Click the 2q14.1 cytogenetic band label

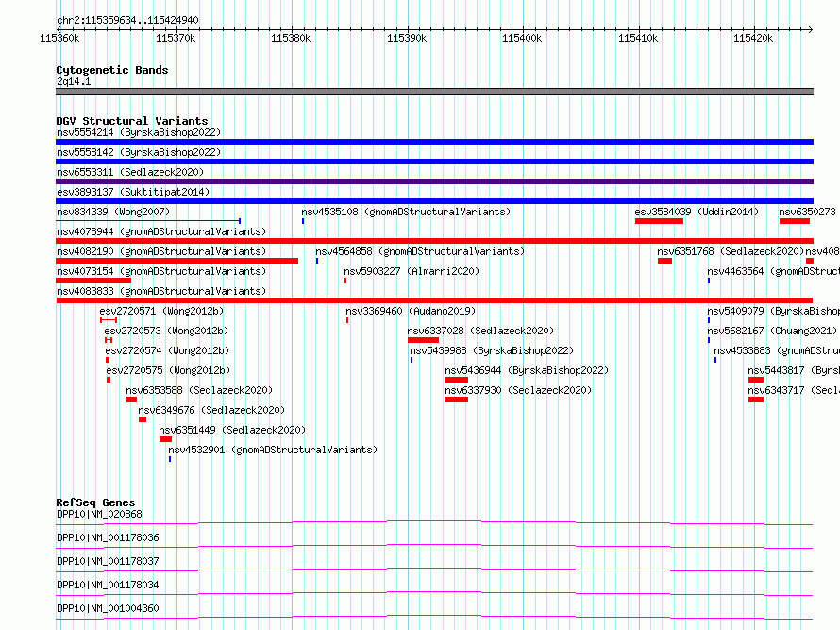point(74,81)
